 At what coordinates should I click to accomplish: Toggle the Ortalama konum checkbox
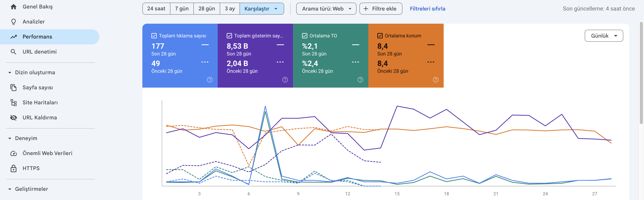point(380,36)
